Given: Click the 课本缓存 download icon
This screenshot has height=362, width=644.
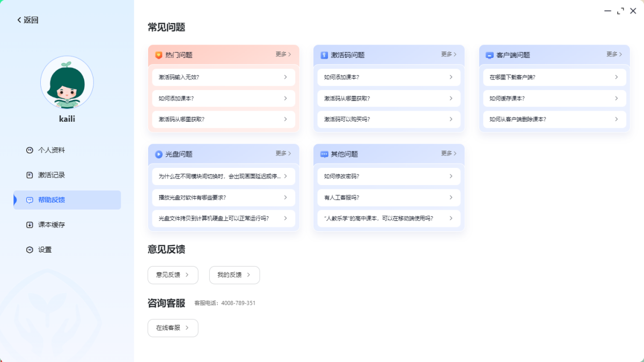Looking at the screenshot, I should click(30, 225).
